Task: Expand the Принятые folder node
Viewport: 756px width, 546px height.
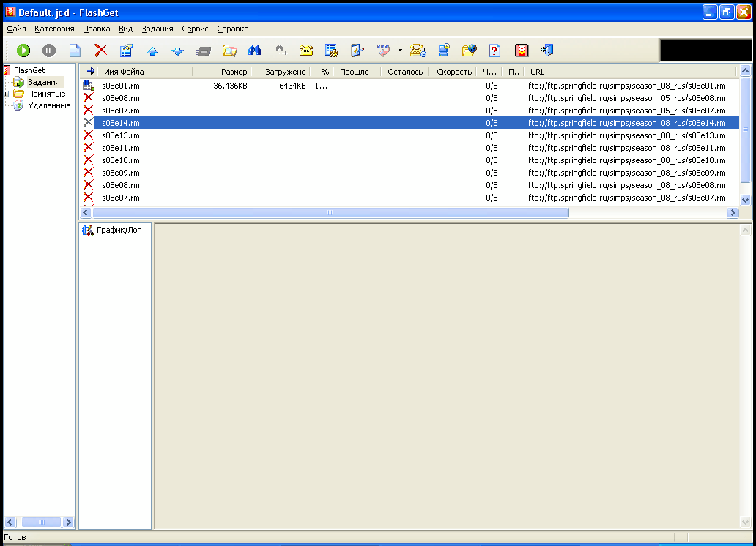Action: (x=7, y=94)
